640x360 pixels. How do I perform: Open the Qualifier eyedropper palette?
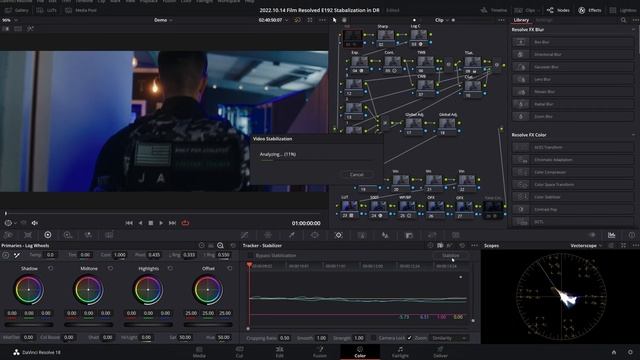pyautogui.click(x=291, y=235)
